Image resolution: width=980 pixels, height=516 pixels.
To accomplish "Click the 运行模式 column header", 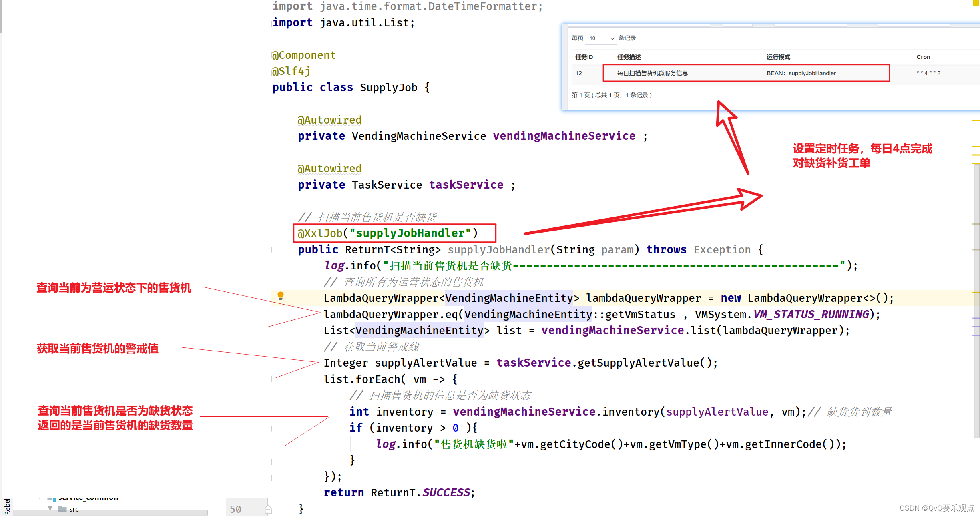I will click(778, 57).
